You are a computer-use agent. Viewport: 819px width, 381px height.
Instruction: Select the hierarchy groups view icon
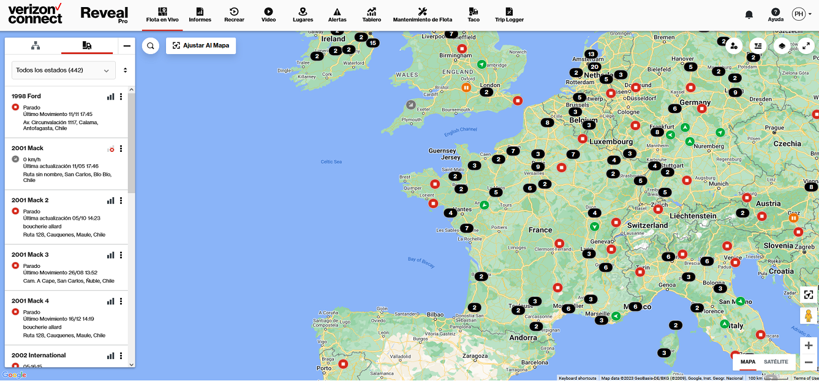tap(35, 46)
